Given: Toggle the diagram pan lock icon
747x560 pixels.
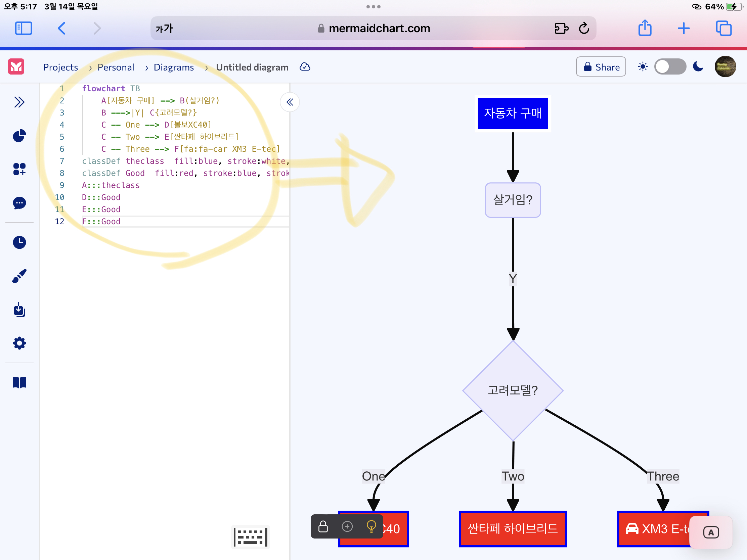Looking at the screenshot, I should (x=323, y=526).
